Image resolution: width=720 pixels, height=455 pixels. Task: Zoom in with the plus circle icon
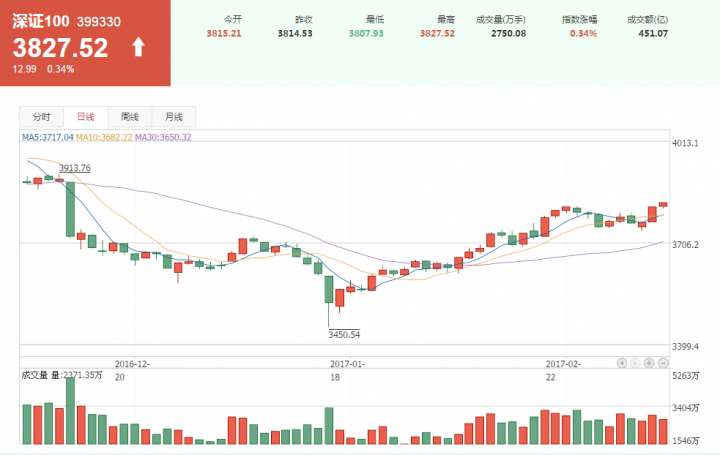click(x=649, y=363)
